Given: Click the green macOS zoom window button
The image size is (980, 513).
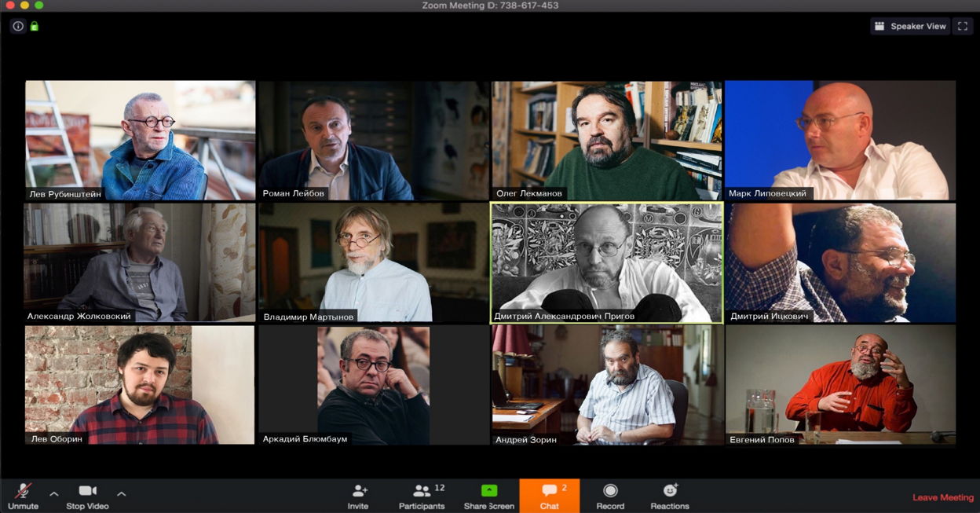Looking at the screenshot, I should [x=39, y=5].
